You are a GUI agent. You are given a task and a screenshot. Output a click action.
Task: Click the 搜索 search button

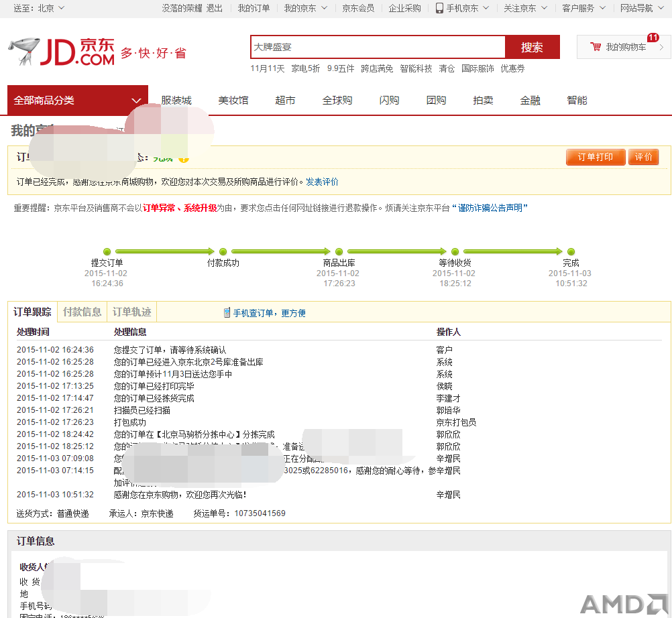point(533,47)
